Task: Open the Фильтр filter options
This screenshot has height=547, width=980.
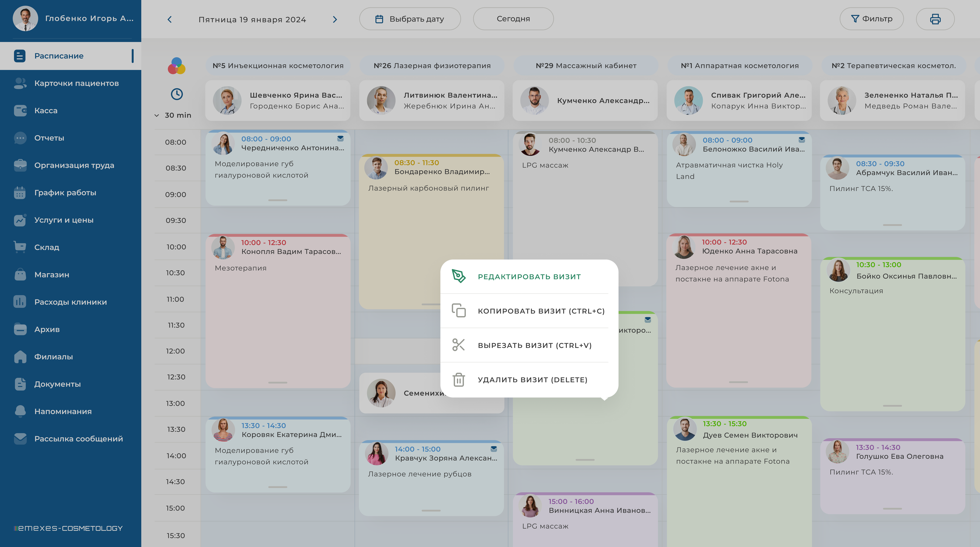Action: click(871, 19)
